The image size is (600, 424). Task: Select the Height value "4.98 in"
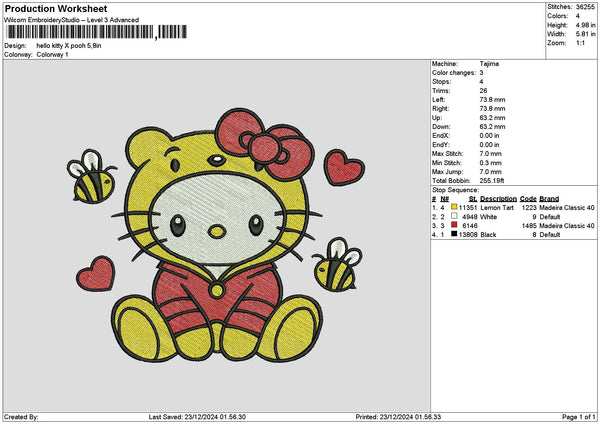(x=585, y=25)
